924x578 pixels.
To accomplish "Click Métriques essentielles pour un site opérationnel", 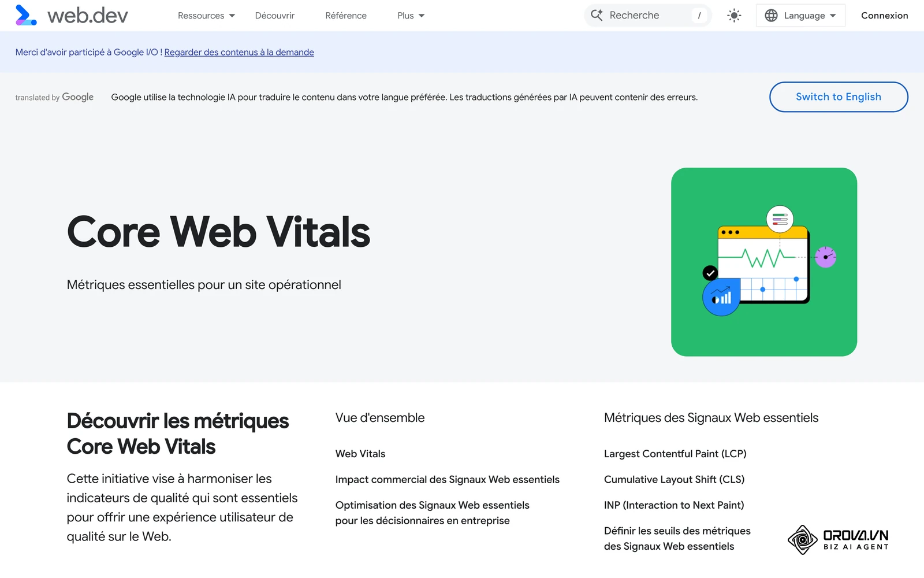I will [204, 284].
